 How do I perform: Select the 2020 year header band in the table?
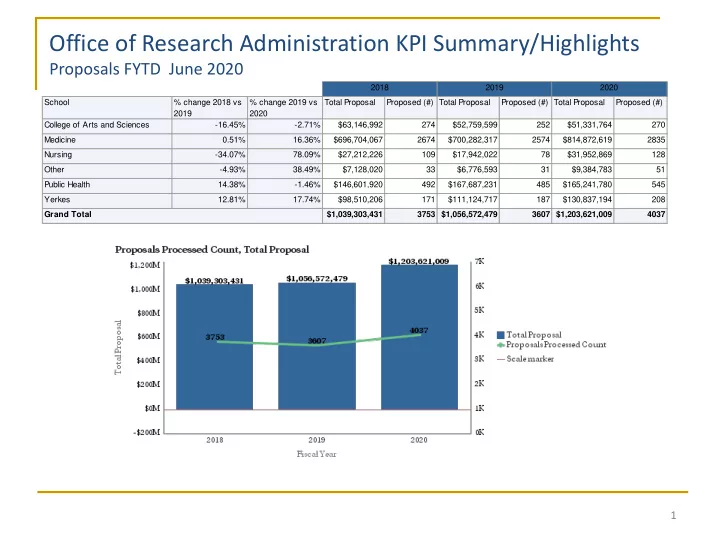pos(609,88)
